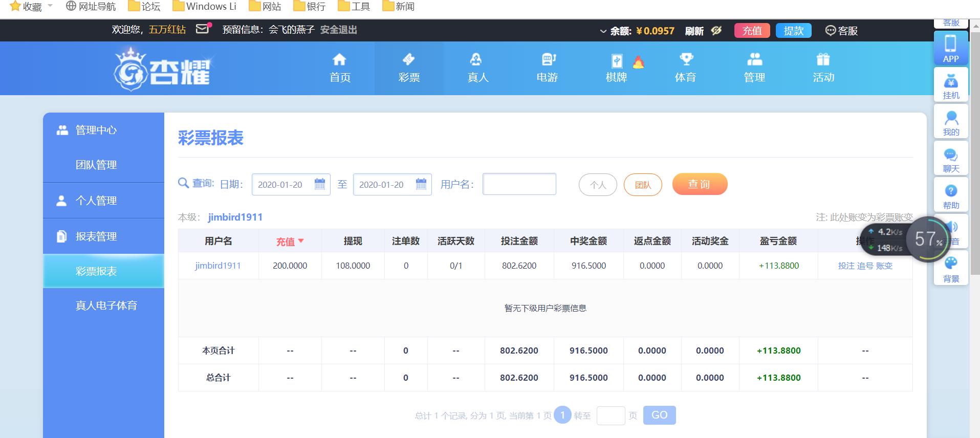
Task: Select 团队管理 in left menu
Action: click(x=103, y=165)
